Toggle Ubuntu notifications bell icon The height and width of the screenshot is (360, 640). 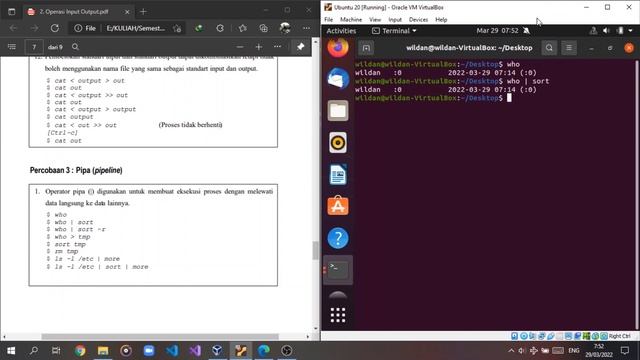(x=527, y=31)
